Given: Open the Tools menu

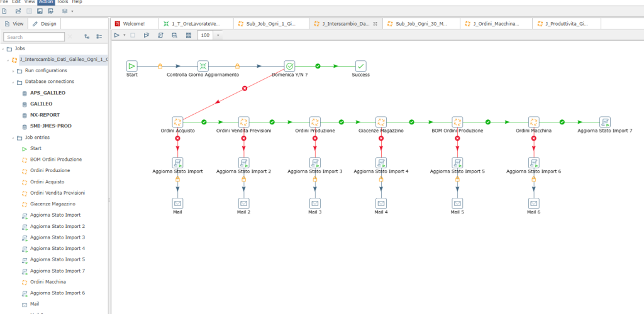Looking at the screenshot, I should [x=62, y=2].
